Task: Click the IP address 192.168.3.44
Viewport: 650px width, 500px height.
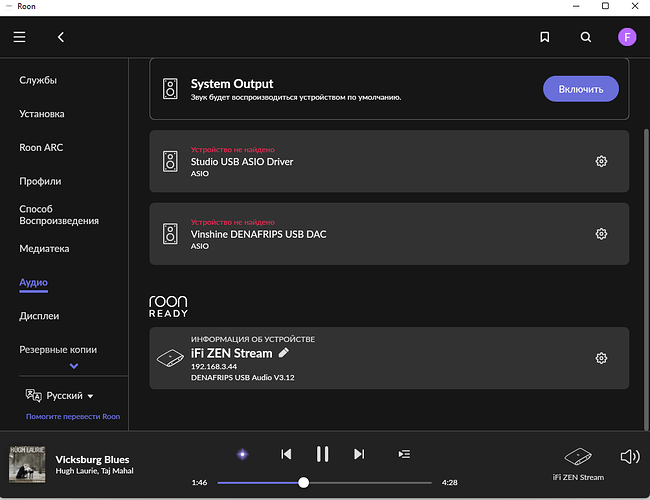Action: click(x=214, y=367)
